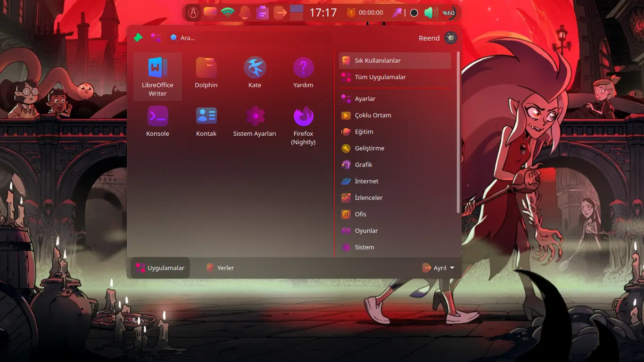Pin the launcher open with the green pin
Screen dimensions: 644x362
coord(138,38)
